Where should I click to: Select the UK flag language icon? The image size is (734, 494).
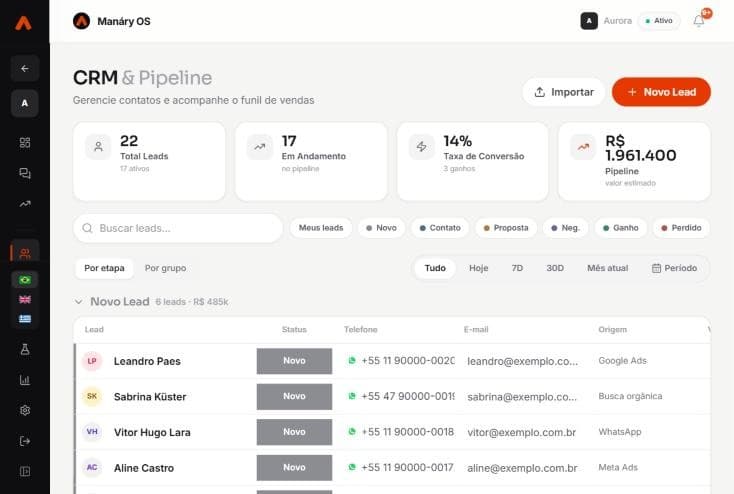pos(25,300)
